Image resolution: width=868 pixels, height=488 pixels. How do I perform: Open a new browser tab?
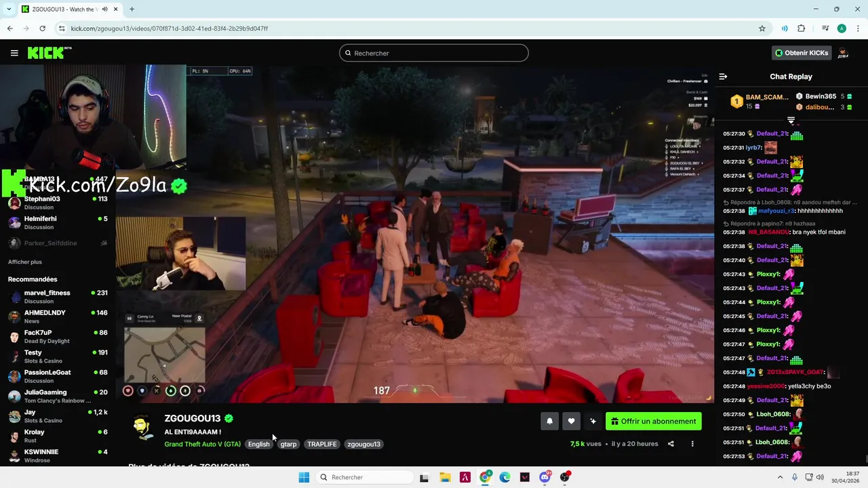[x=132, y=9]
